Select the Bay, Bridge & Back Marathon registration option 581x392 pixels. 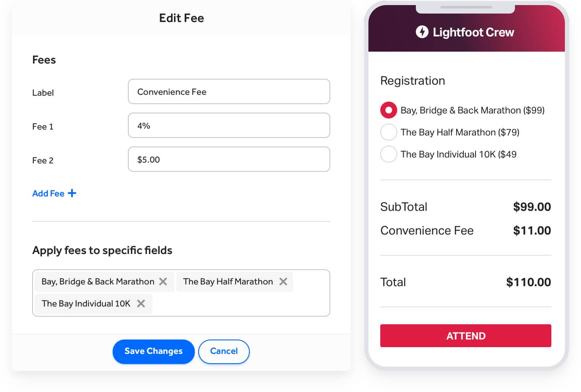point(388,110)
